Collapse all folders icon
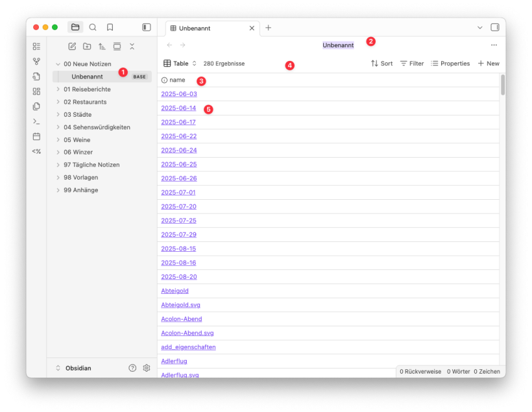Image resolution: width=532 pixels, height=412 pixels. point(132,47)
